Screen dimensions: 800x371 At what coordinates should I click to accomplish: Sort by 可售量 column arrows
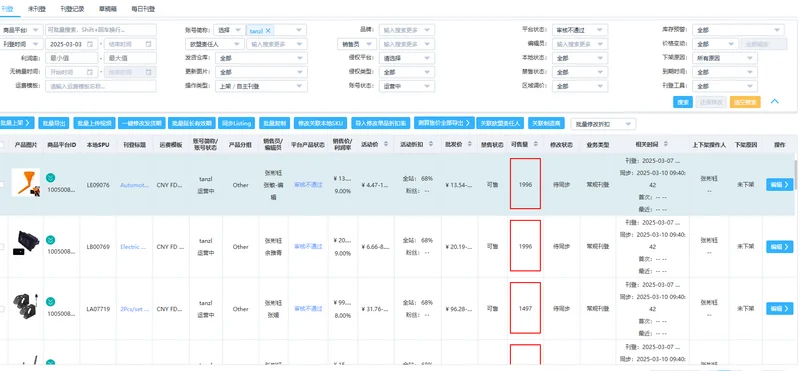(535, 145)
